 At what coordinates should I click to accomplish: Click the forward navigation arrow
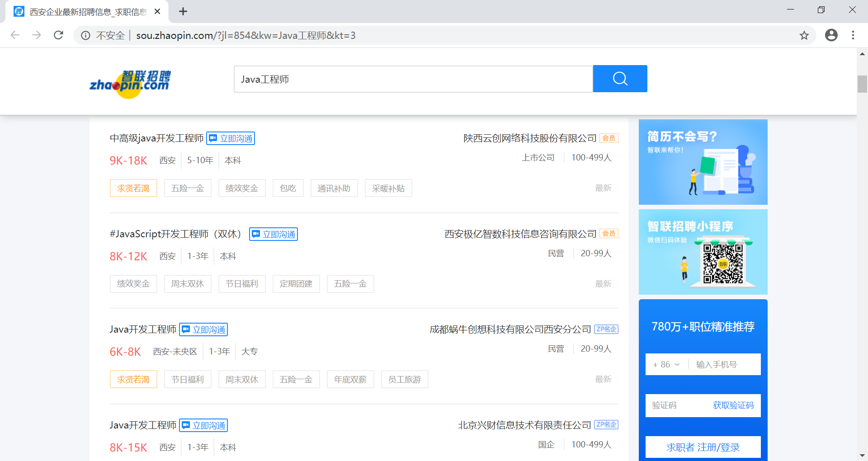(x=37, y=35)
